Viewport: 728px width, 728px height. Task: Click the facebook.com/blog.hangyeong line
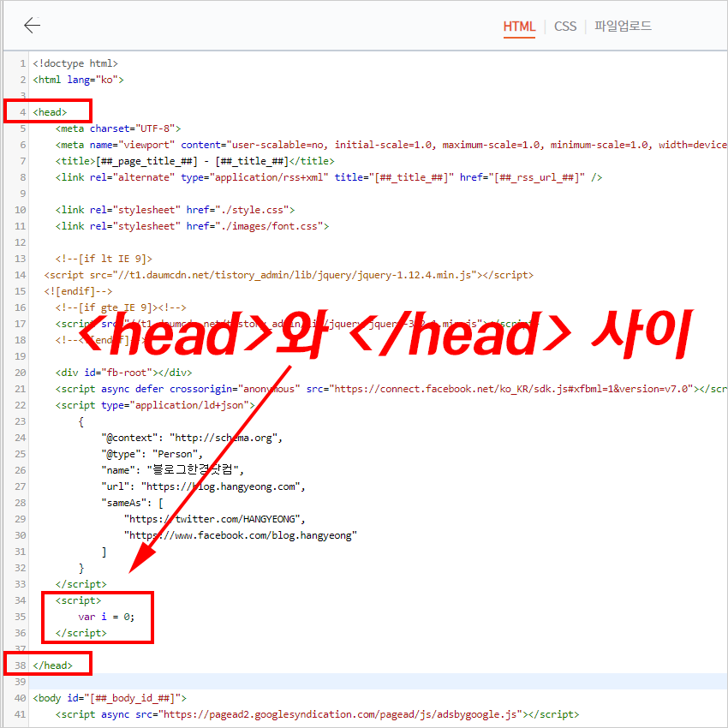click(x=241, y=534)
